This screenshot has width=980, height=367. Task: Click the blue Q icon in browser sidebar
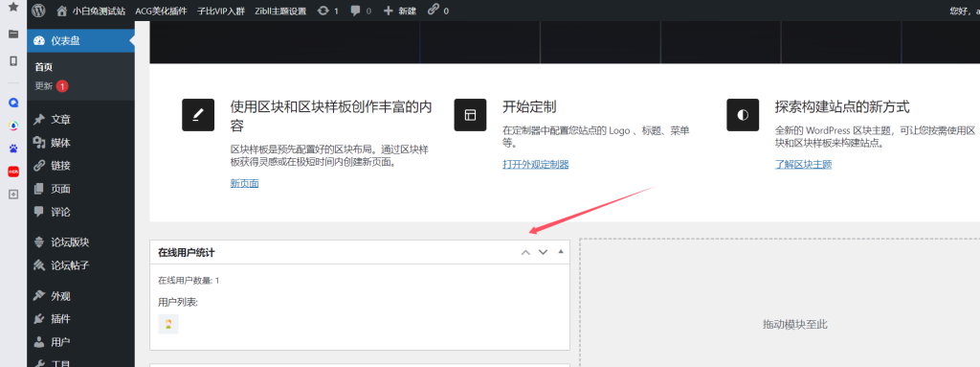(x=13, y=103)
